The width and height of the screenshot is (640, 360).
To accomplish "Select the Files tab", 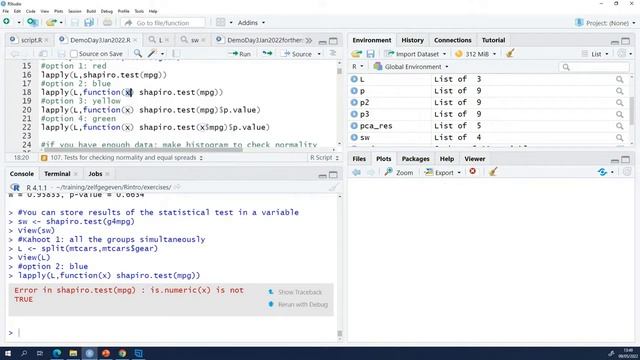I will (359, 159).
